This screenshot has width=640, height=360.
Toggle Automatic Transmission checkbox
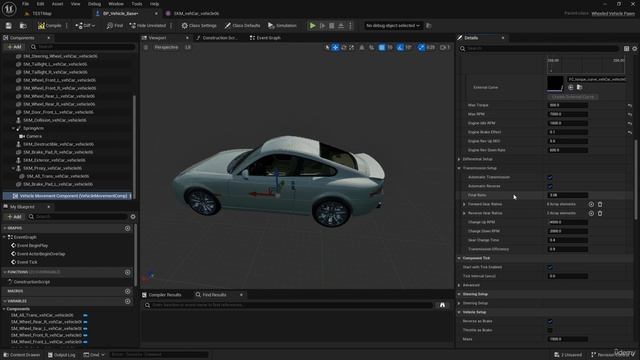click(x=550, y=177)
